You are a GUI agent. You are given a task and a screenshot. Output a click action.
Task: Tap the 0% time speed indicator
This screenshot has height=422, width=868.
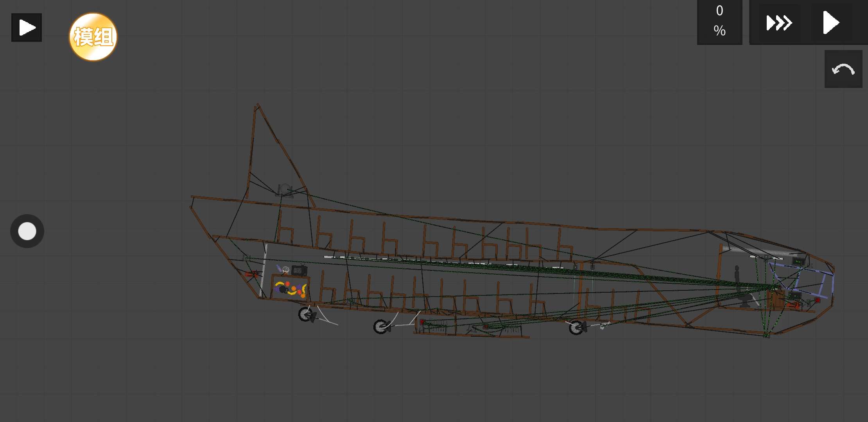coord(719,22)
